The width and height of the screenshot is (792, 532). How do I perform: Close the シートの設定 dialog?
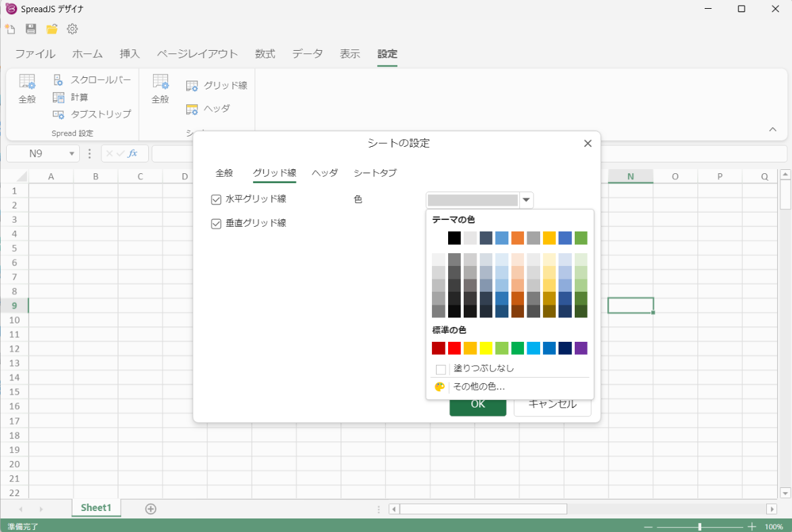[588, 143]
